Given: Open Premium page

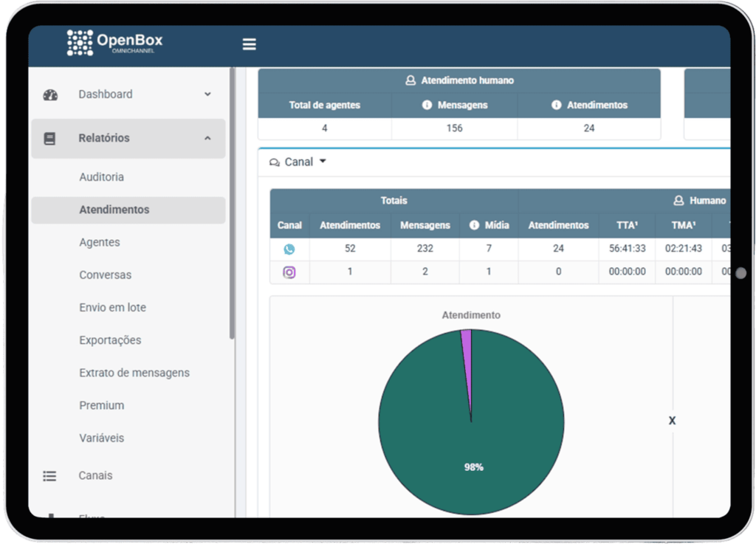Looking at the screenshot, I should 102,406.
